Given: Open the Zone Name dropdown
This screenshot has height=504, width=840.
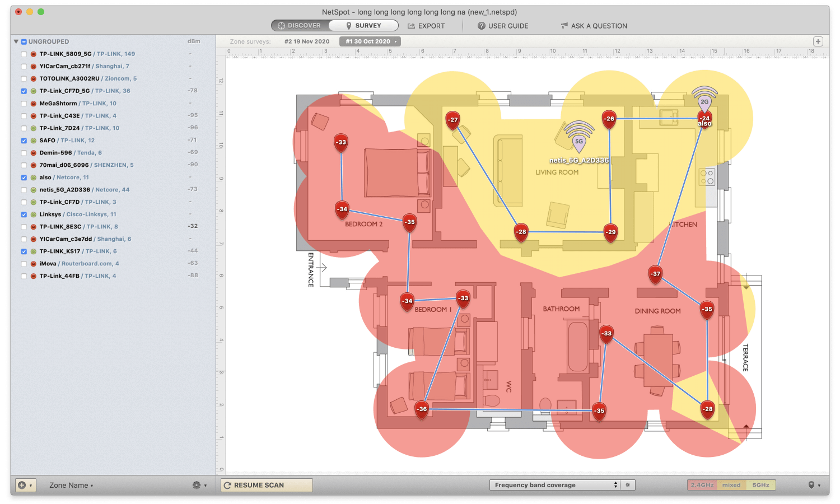Looking at the screenshot, I should click(x=71, y=486).
